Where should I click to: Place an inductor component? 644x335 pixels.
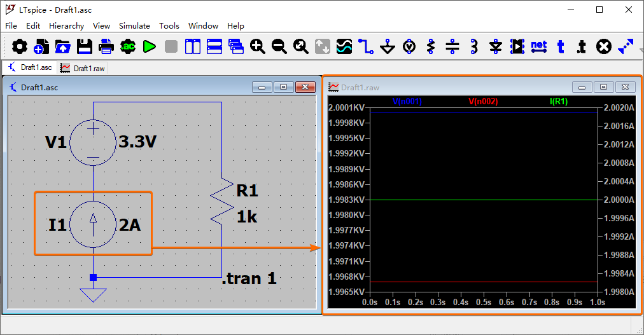click(x=474, y=47)
